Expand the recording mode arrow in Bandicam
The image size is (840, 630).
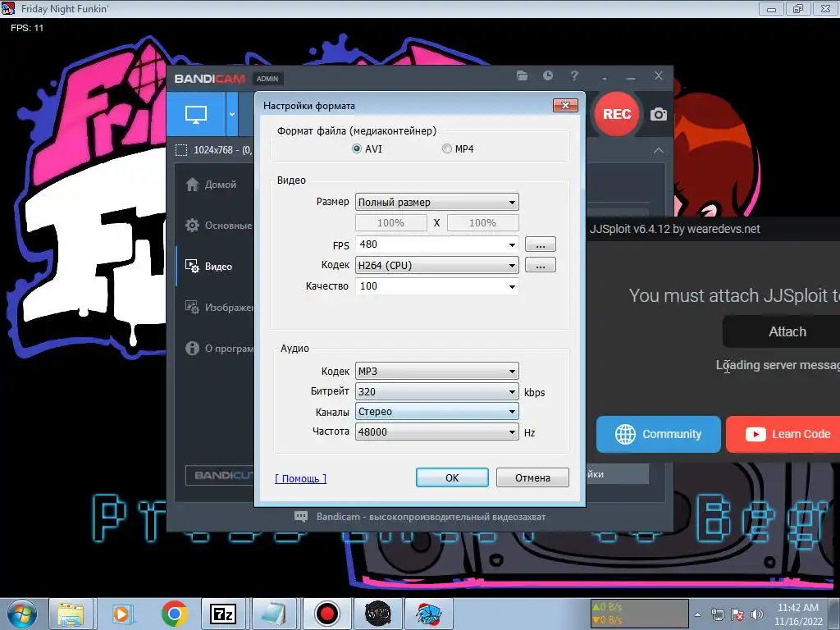(232, 114)
